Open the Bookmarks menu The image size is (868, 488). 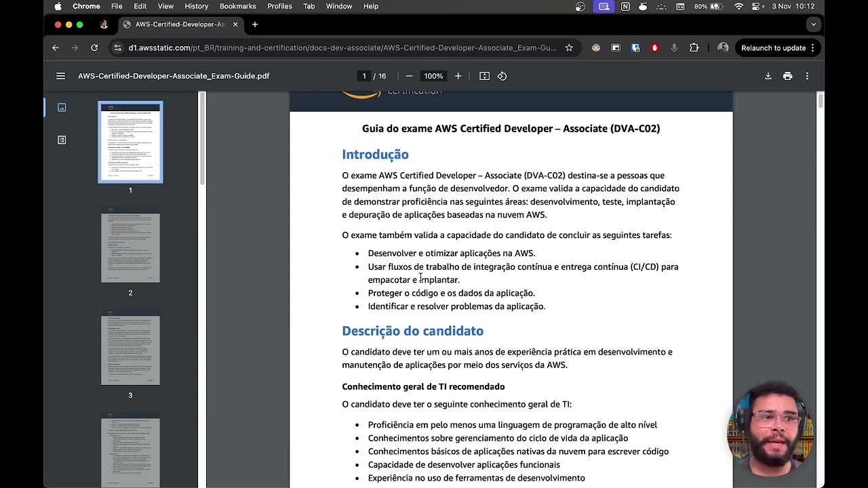coord(238,6)
